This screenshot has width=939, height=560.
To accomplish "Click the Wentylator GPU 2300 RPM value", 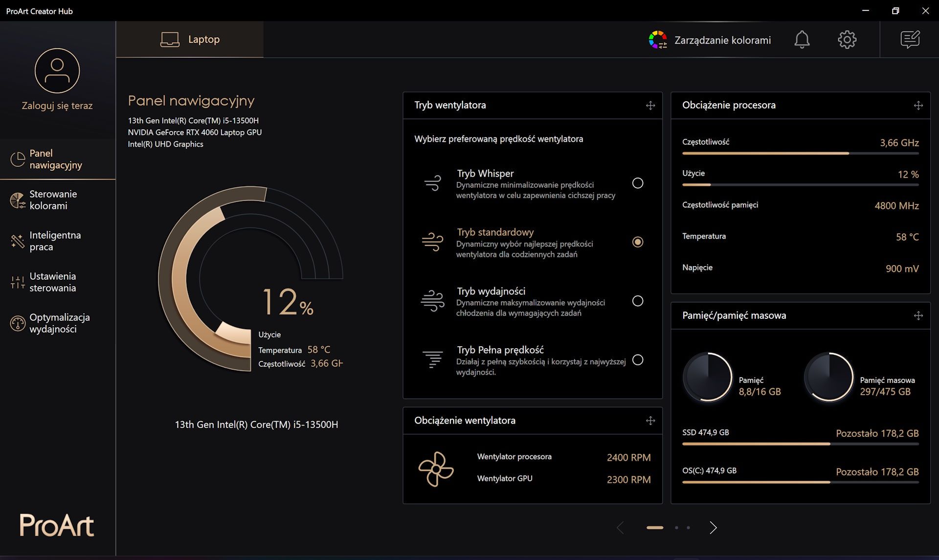I will (x=628, y=480).
